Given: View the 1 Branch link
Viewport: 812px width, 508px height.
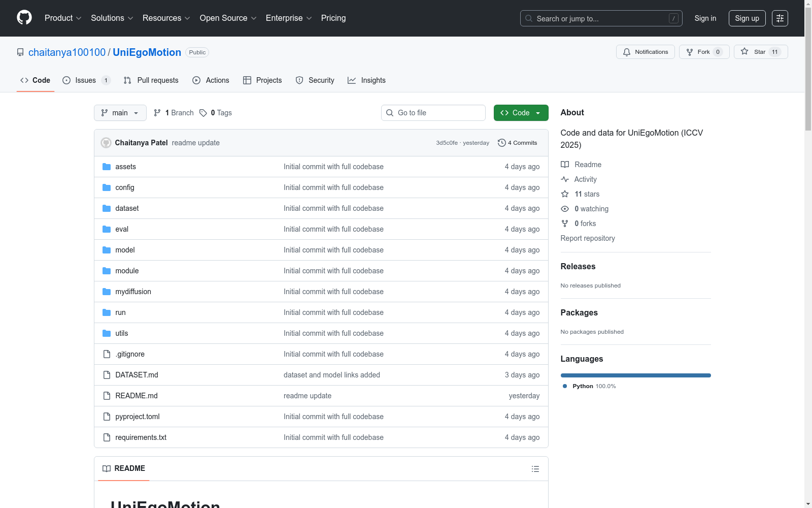Looking at the screenshot, I should coord(174,113).
